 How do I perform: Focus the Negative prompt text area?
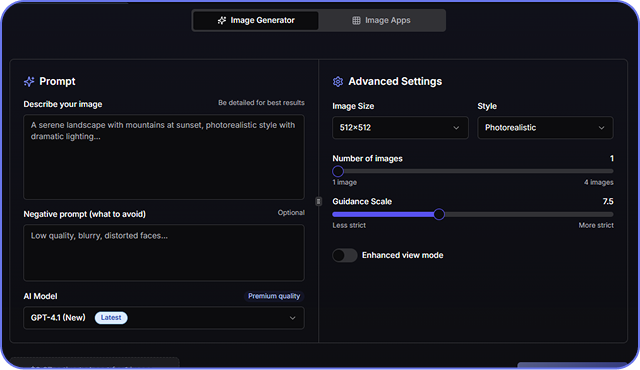164,253
